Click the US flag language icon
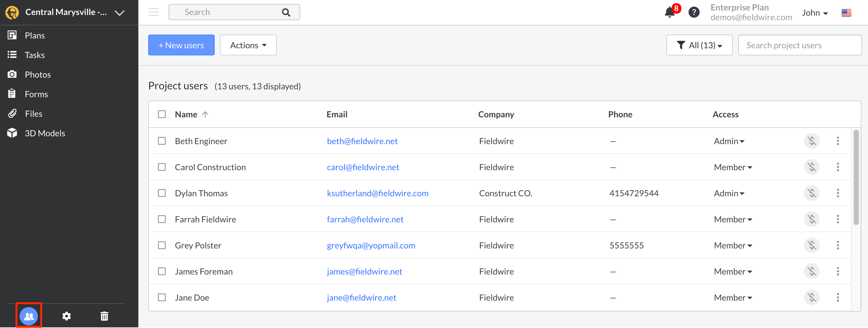 [x=846, y=13]
